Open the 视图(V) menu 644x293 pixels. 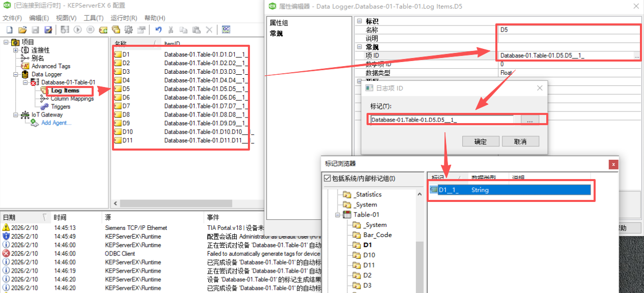pyautogui.click(x=66, y=18)
